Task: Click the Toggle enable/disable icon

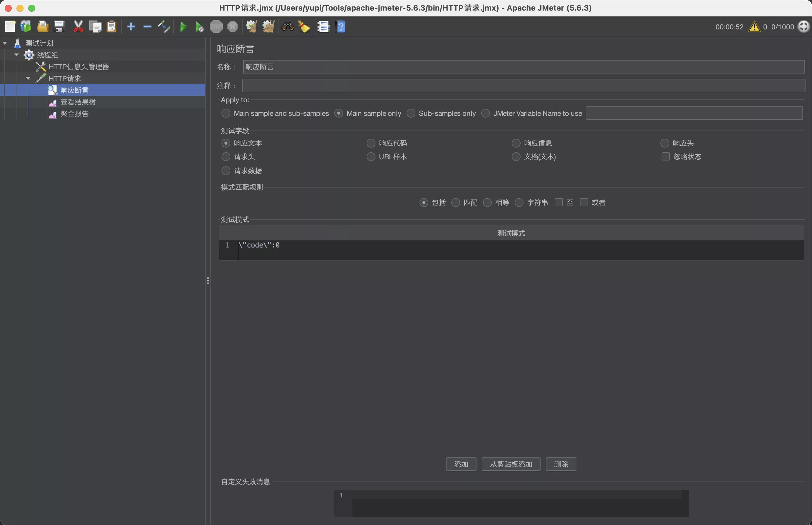Action: [164, 26]
